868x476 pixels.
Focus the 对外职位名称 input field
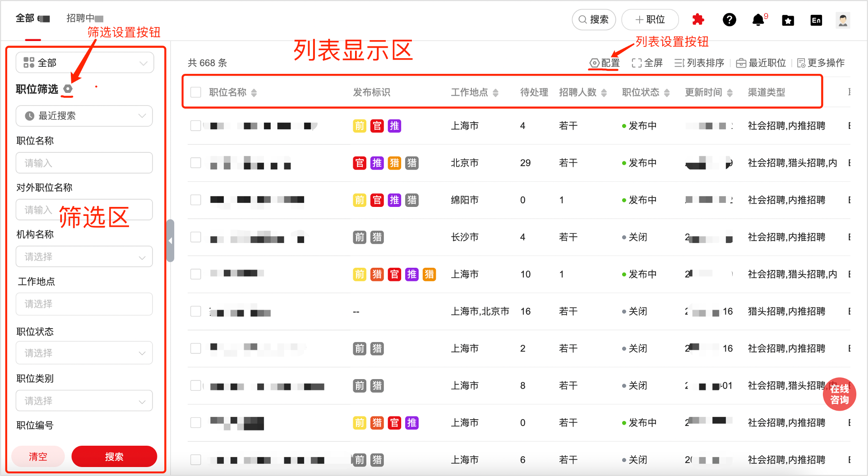(x=84, y=210)
